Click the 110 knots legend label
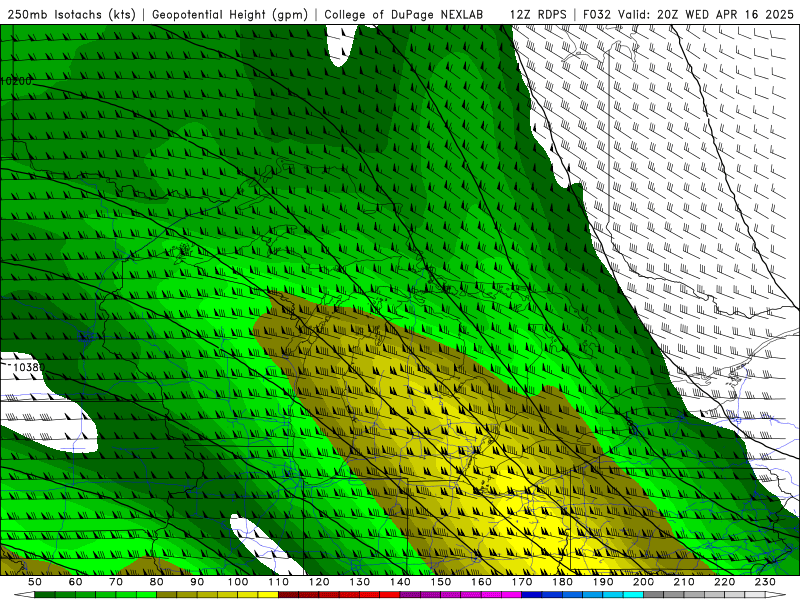 coord(279,582)
